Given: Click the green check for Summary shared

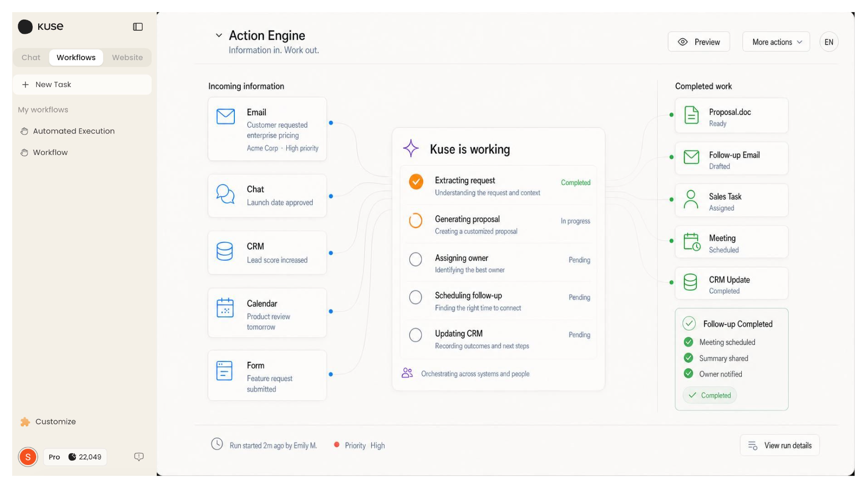Looking at the screenshot, I should tap(688, 358).
